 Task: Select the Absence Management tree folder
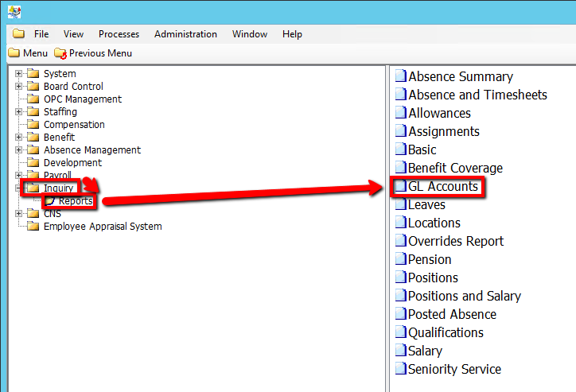[91, 150]
